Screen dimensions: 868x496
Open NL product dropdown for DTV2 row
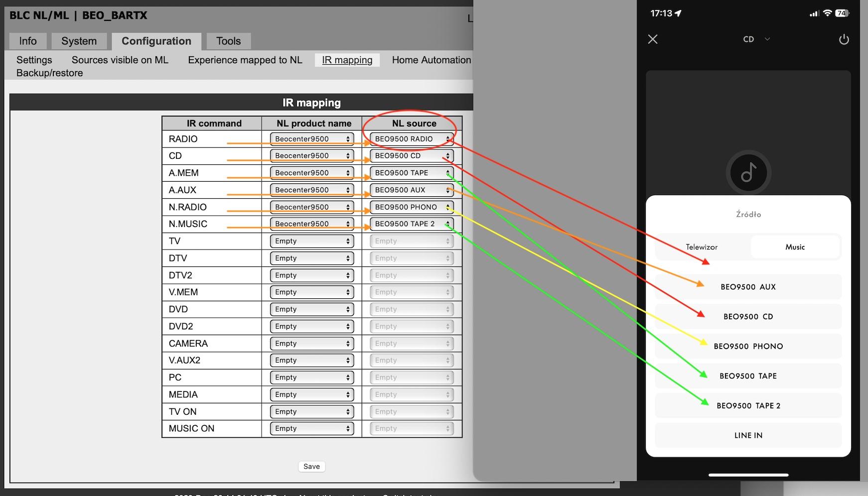312,275
